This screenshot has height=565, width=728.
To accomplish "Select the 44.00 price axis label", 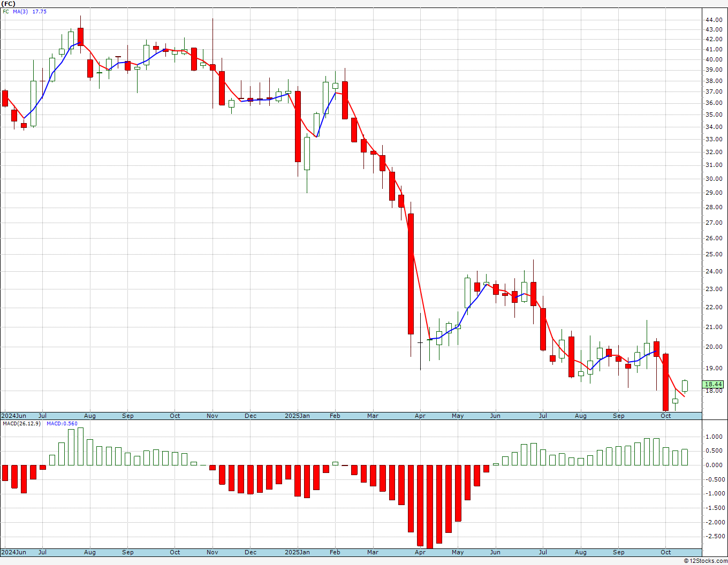I will (x=714, y=20).
